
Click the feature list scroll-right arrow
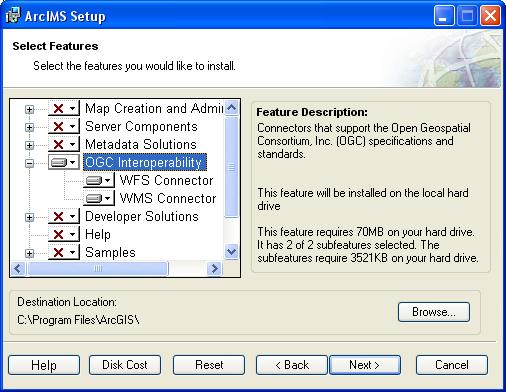point(214,268)
